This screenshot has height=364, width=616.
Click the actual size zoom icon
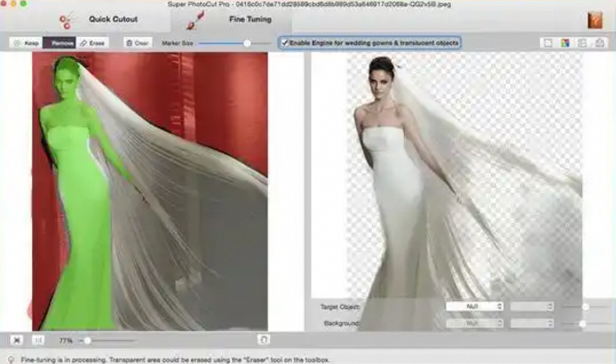(38, 340)
